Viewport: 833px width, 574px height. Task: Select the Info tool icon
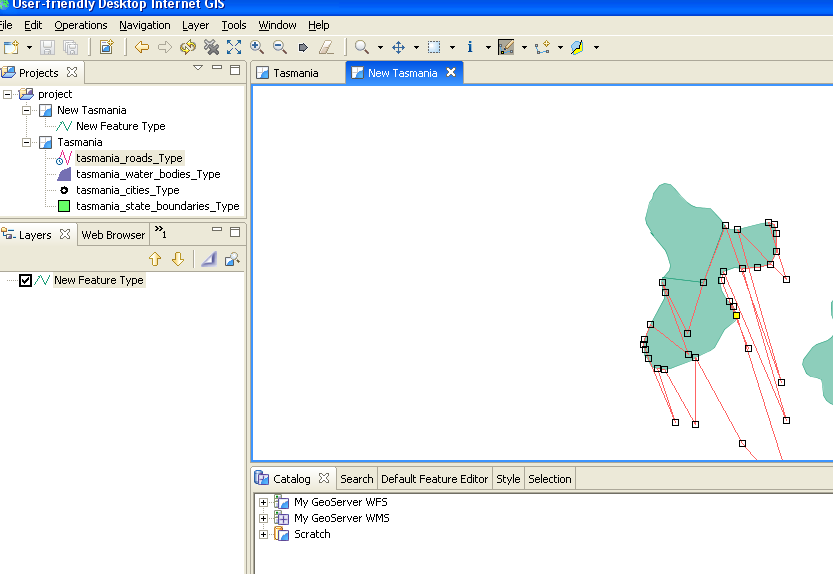click(470, 47)
